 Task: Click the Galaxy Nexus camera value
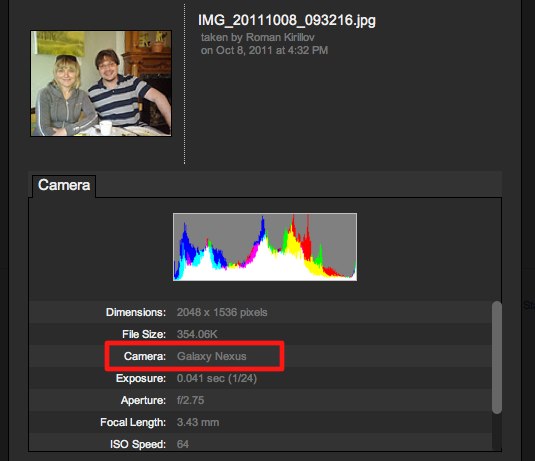[212, 356]
